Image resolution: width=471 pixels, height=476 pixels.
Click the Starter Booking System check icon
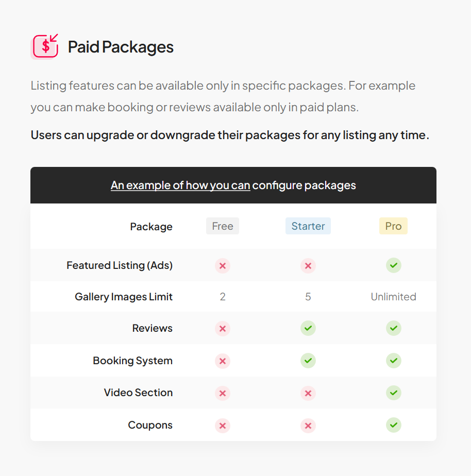coord(308,361)
